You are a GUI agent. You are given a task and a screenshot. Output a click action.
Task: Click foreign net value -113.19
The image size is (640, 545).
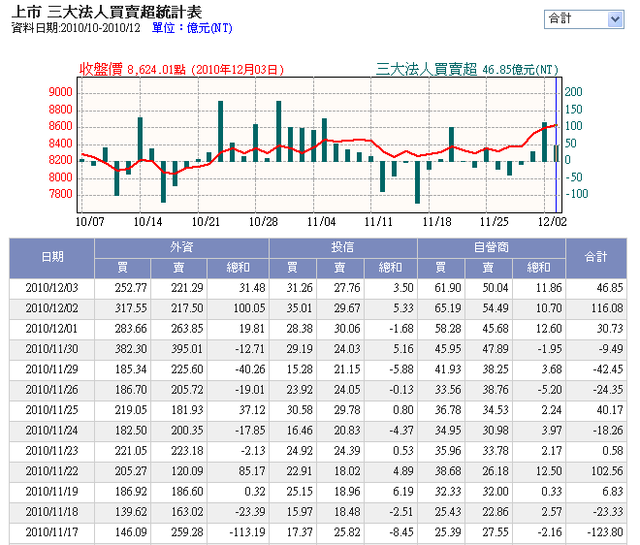coord(247,533)
